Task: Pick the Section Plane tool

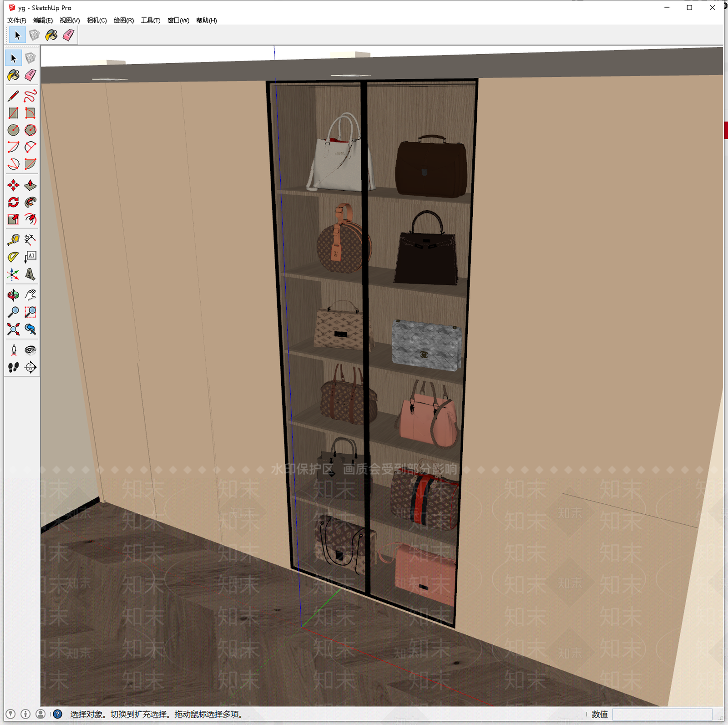Action: coord(30,367)
